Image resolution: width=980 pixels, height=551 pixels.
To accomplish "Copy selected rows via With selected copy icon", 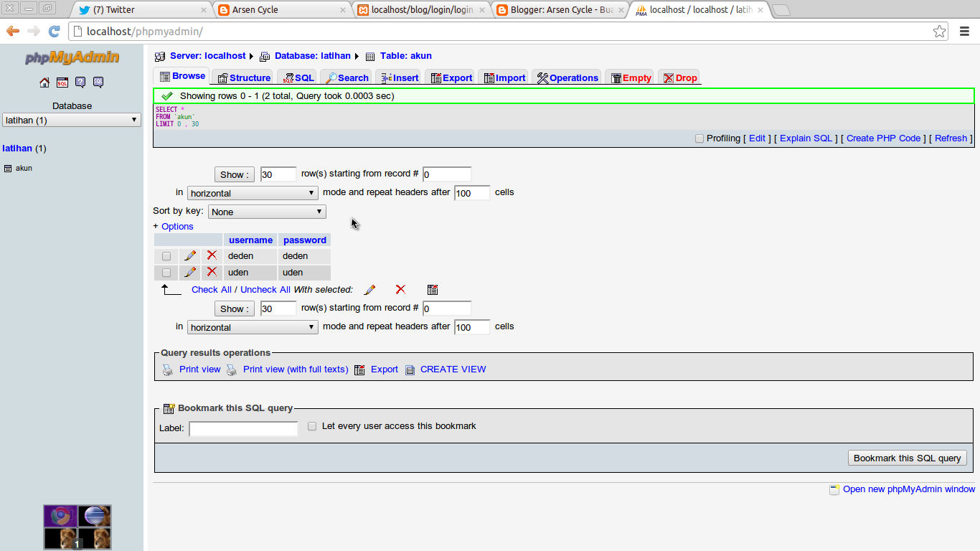I will point(432,288).
